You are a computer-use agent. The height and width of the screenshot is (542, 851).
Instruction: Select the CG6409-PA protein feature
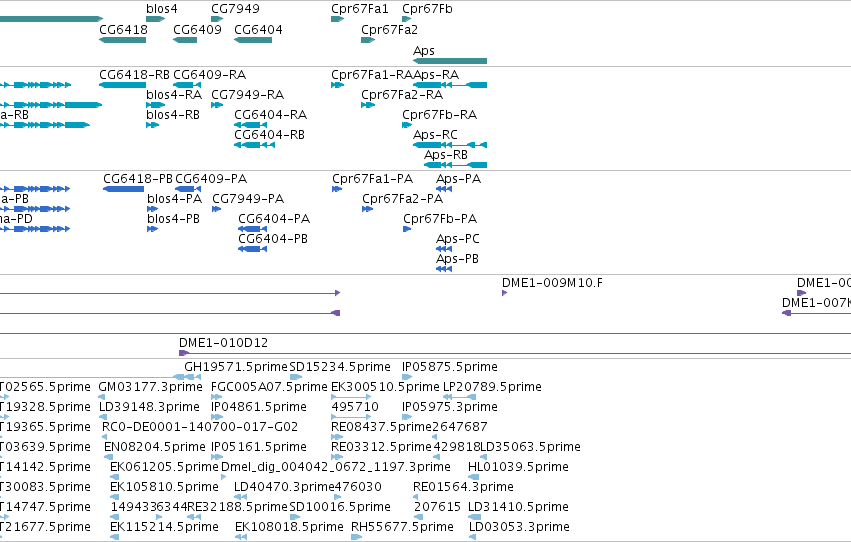coord(188,189)
